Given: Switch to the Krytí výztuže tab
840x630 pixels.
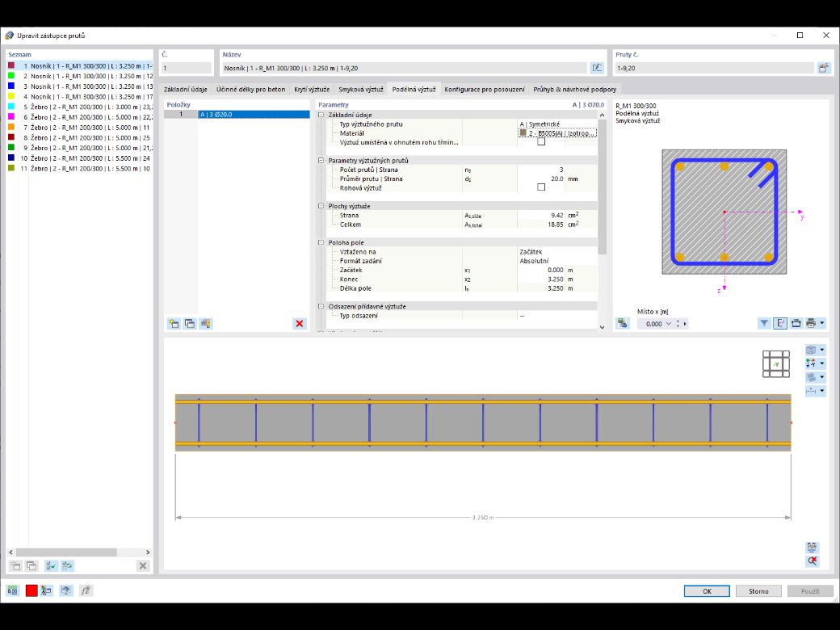Looking at the screenshot, I should pyautogui.click(x=312, y=90).
